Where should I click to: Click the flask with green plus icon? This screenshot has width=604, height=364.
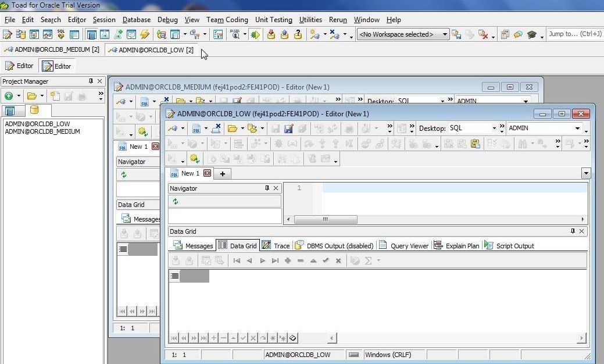[x=118, y=34]
